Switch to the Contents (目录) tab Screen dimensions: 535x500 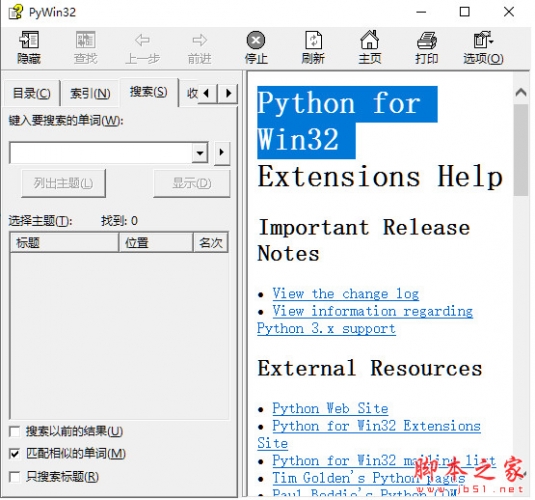(x=31, y=94)
